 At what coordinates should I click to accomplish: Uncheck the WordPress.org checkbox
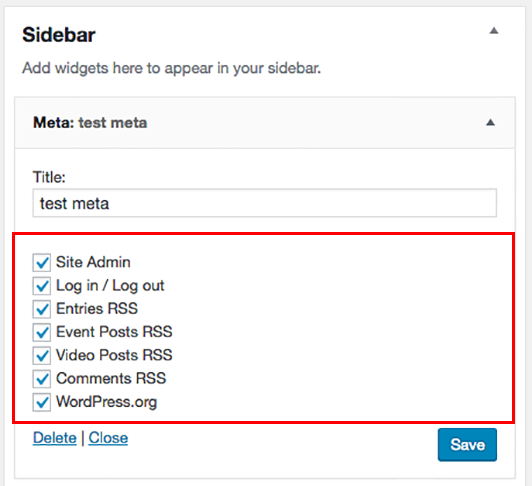coord(42,402)
